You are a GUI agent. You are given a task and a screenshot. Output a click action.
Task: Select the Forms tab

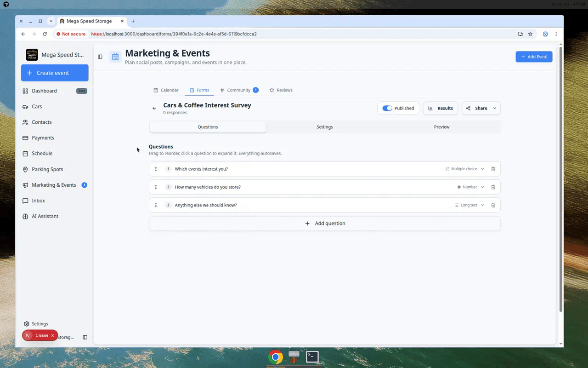(x=199, y=90)
